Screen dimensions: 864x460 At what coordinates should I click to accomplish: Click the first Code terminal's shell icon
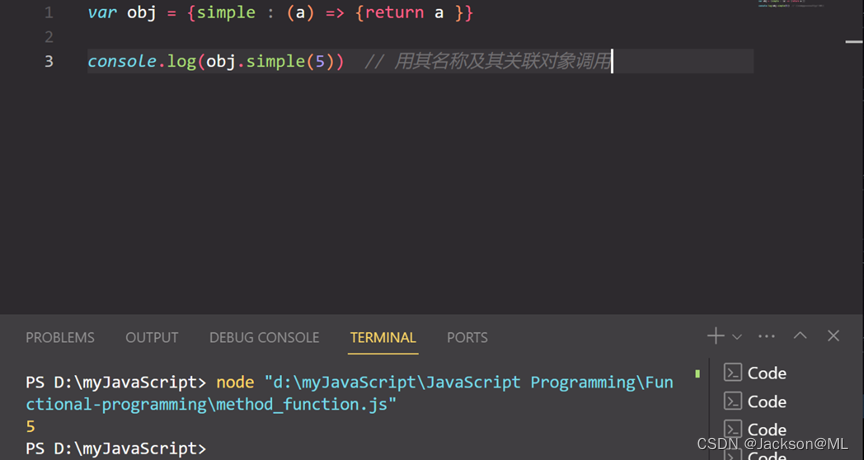click(733, 373)
